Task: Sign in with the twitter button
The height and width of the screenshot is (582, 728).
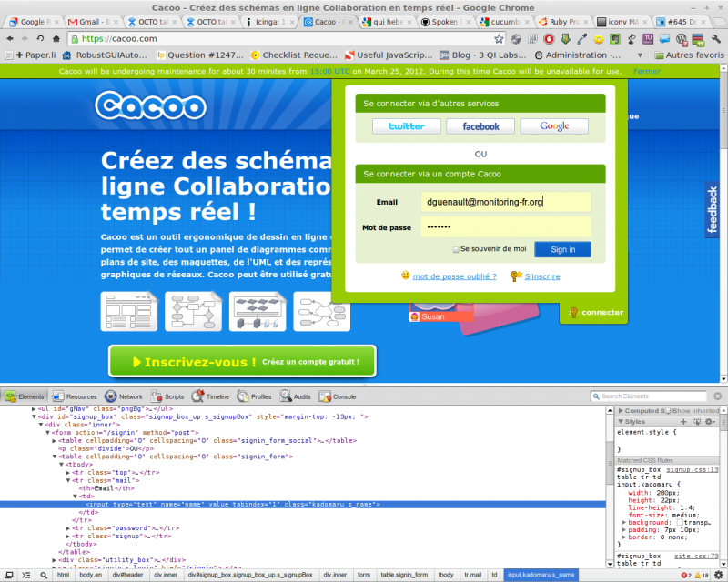Action: pyautogui.click(x=406, y=126)
